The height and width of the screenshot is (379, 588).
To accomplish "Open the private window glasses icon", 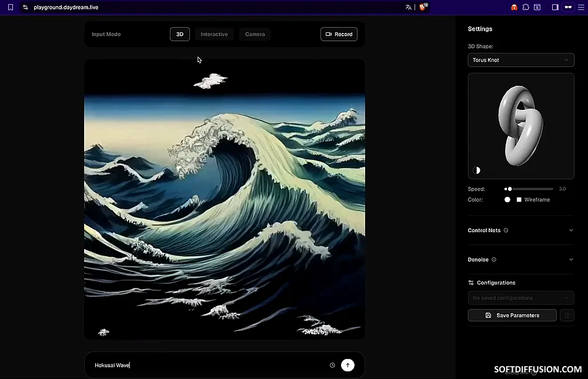I will [569, 7].
